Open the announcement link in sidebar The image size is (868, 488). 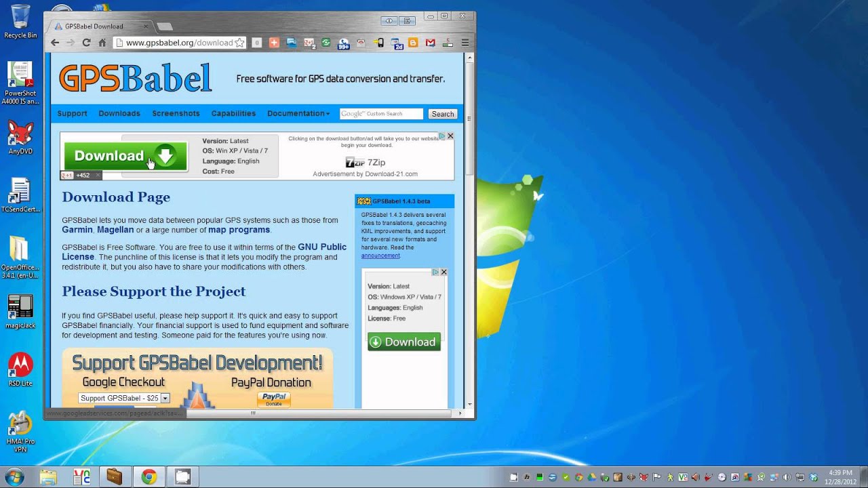tap(380, 256)
